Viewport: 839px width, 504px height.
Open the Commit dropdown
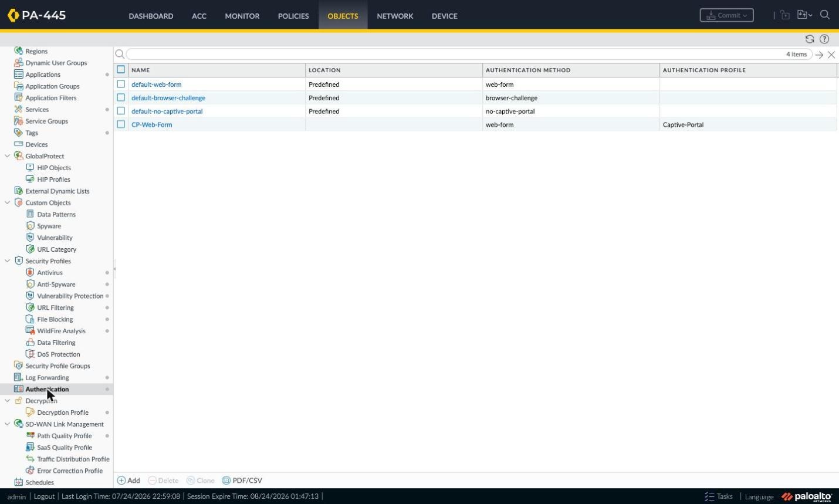point(726,15)
